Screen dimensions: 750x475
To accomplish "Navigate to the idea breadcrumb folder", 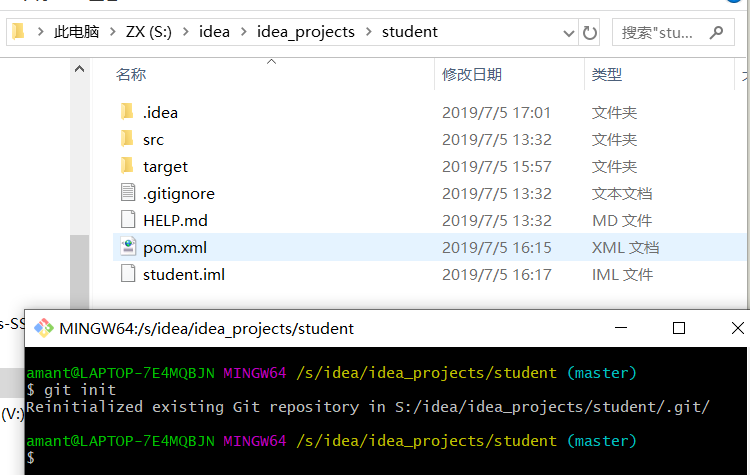I will pos(214,32).
